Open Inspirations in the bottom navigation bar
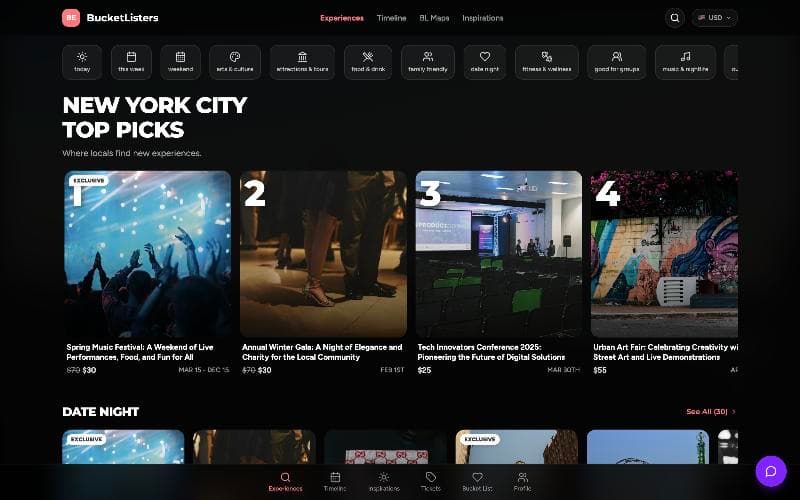800x500 pixels. (384, 482)
